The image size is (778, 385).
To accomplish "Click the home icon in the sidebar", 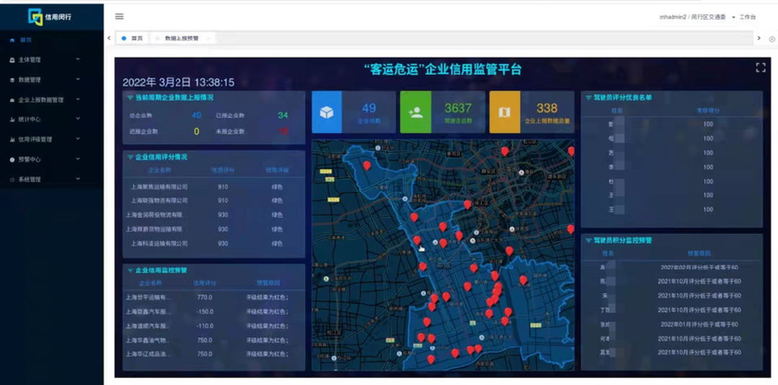I will pyautogui.click(x=12, y=40).
